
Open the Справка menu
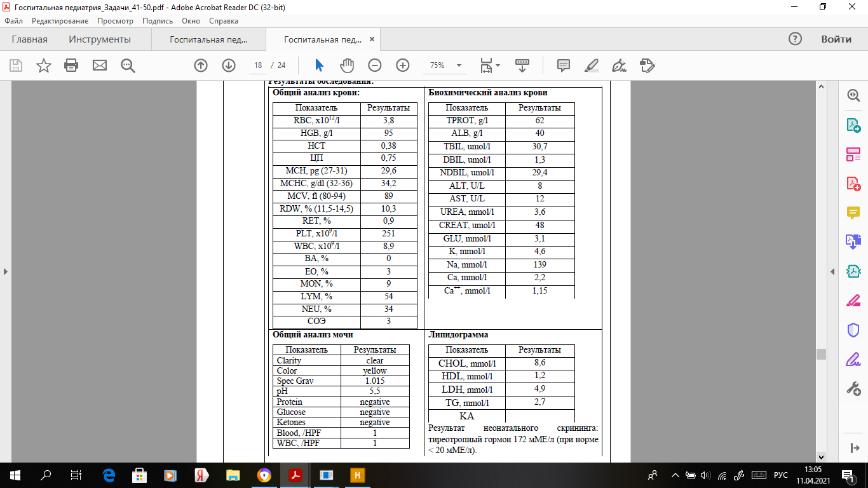(223, 21)
